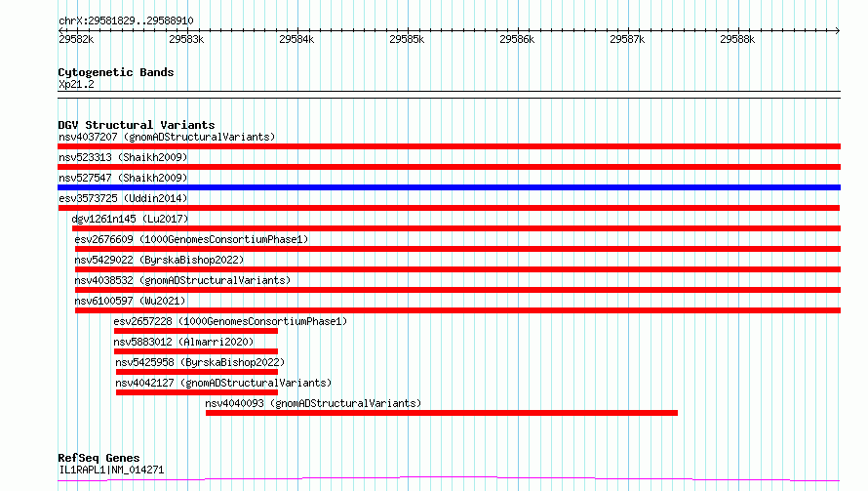This screenshot has height=491, width=868.
Task: Select the nsv527547 (Shaikh2009) label
Action: click(123, 178)
